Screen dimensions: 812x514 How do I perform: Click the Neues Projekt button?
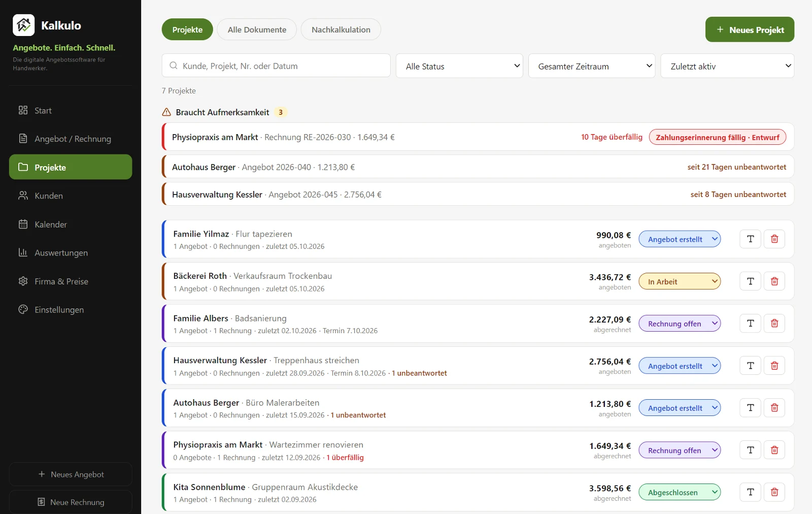click(750, 29)
